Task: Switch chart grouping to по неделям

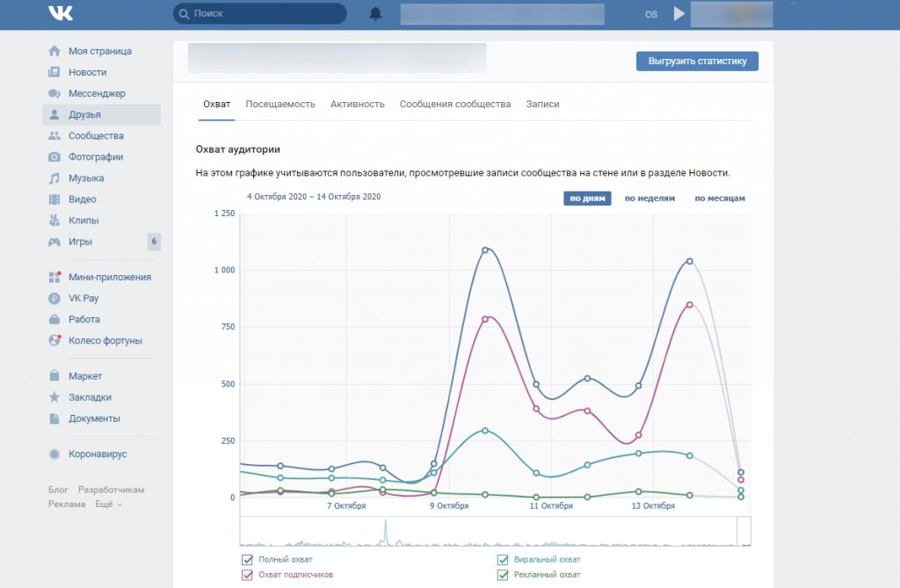Action: [x=650, y=199]
